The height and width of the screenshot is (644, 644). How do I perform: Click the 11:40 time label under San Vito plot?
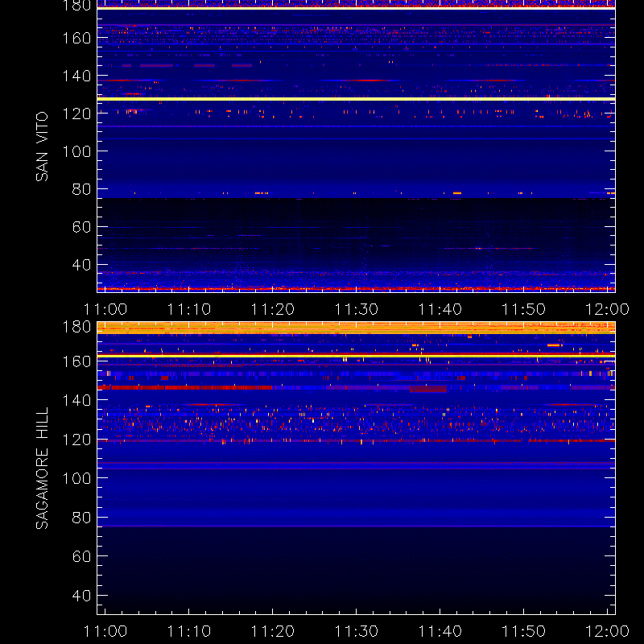(x=440, y=309)
